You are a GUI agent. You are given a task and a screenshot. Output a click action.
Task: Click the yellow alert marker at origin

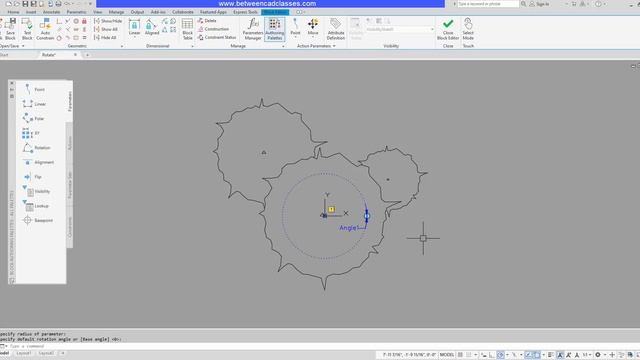331,209
